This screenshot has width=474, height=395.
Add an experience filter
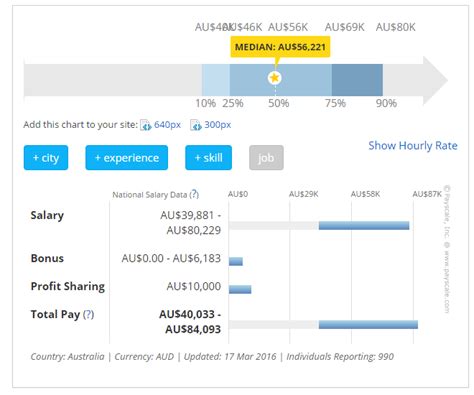click(x=127, y=158)
